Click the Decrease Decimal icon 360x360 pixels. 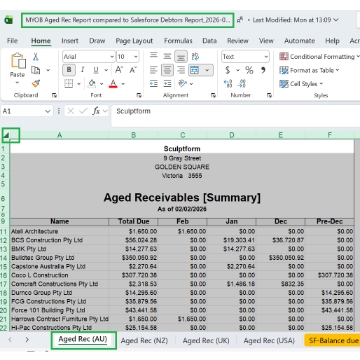pos(242,84)
